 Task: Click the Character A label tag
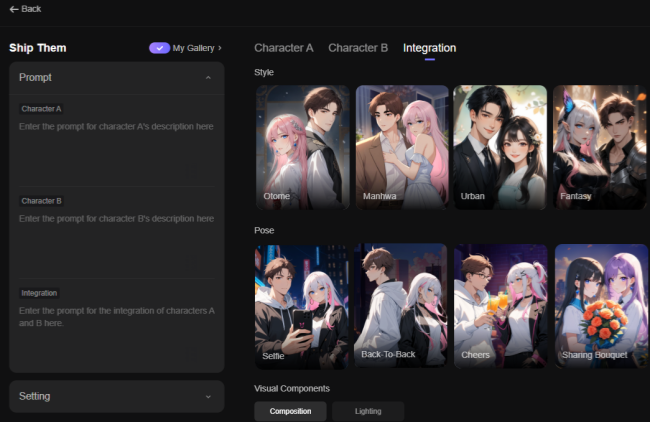41,109
